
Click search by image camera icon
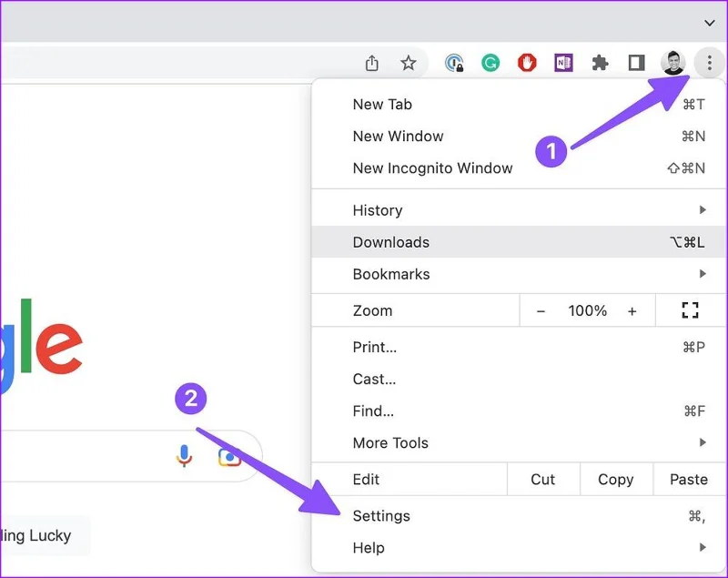(229, 457)
